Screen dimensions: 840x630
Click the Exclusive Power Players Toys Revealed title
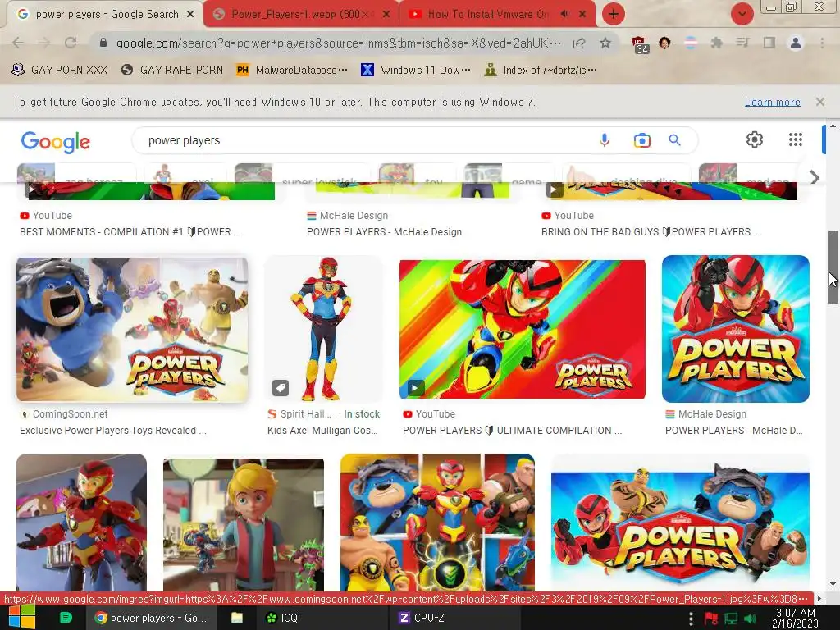click(112, 430)
